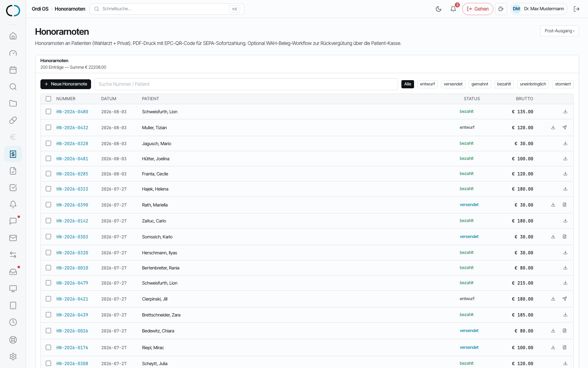Open the folder icon in the sidebar
This screenshot has height=368, width=588.
pyautogui.click(x=13, y=103)
